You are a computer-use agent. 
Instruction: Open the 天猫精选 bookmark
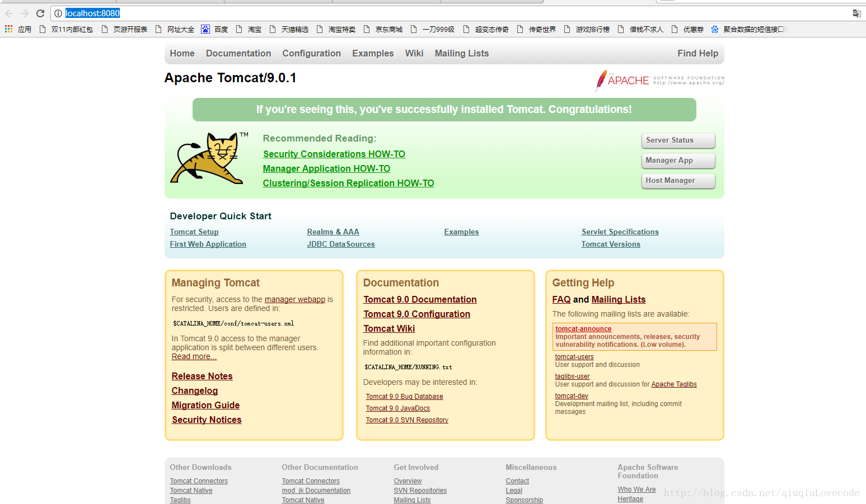pyautogui.click(x=289, y=29)
